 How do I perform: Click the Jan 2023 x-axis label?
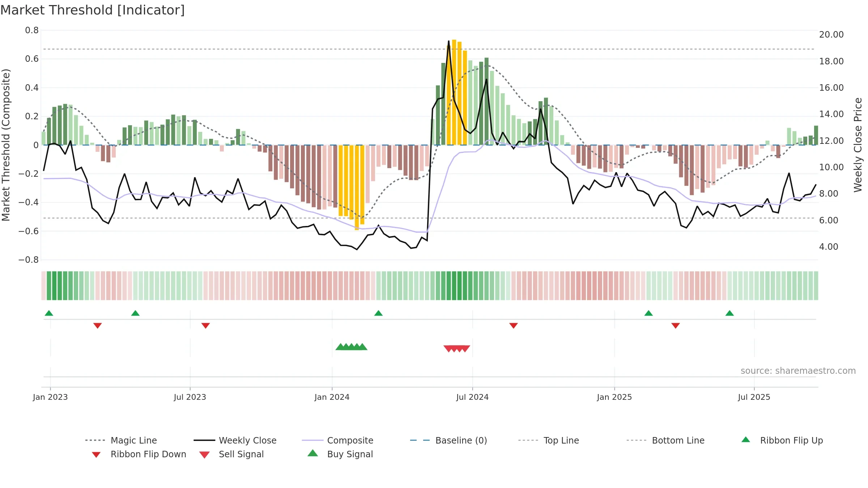[x=50, y=397]
